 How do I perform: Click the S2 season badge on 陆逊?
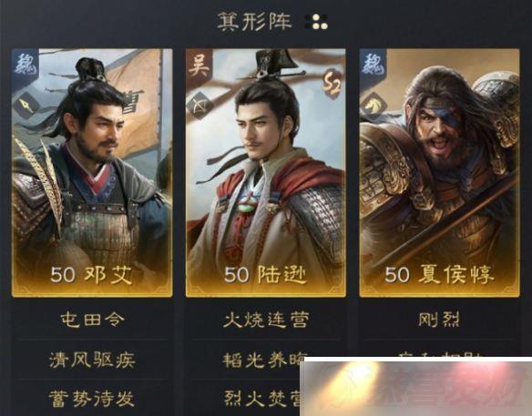331,81
